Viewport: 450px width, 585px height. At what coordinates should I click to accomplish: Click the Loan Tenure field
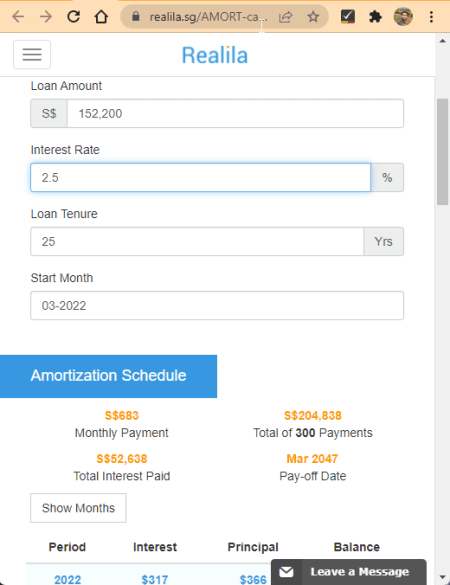pos(197,242)
